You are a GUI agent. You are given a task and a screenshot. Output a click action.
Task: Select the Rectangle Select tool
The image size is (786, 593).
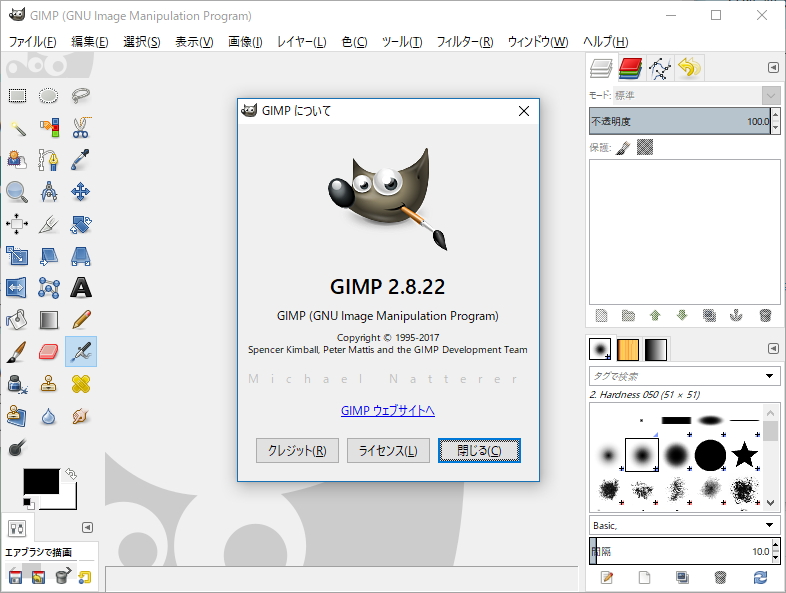(x=17, y=95)
